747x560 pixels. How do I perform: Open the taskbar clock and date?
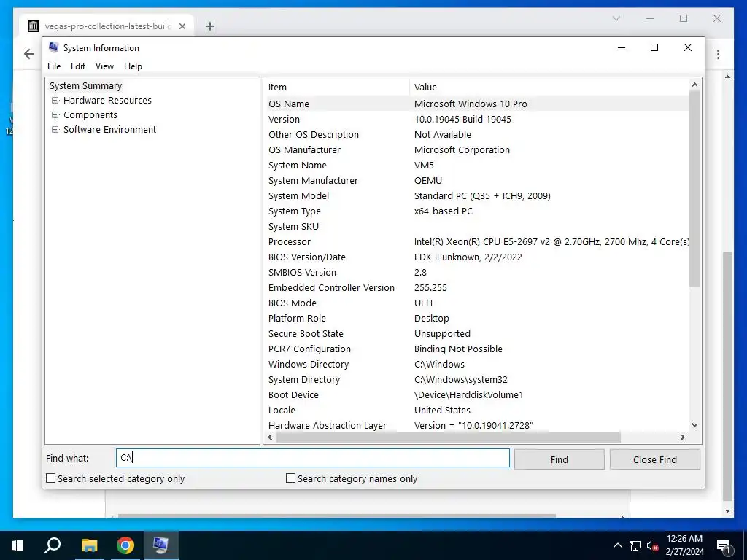click(684, 545)
